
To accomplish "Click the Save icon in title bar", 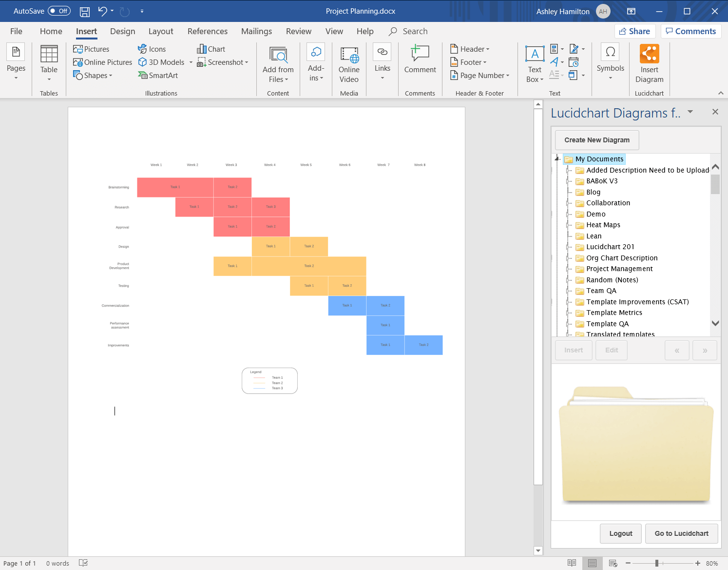I will point(84,11).
